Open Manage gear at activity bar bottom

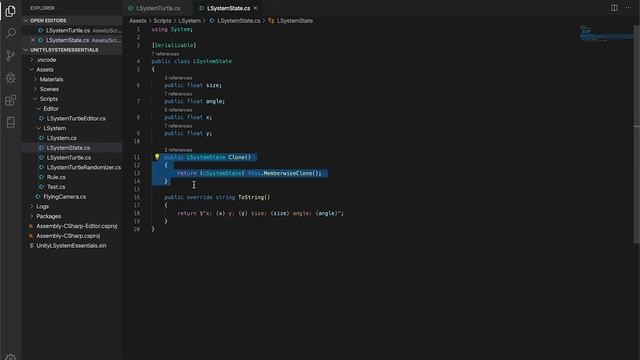click(11, 357)
